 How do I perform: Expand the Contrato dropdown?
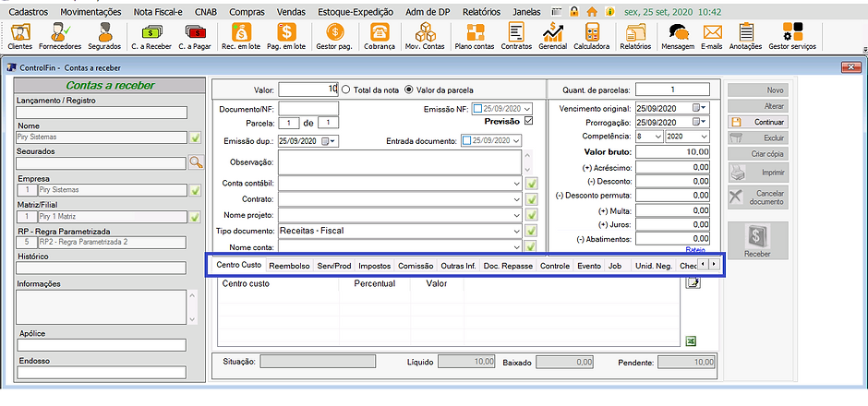[516, 199]
